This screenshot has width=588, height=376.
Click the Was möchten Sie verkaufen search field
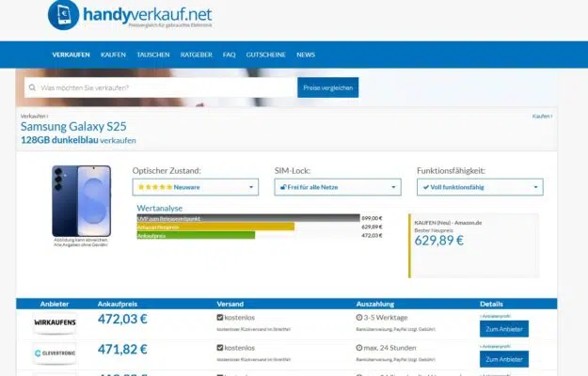(x=161, y=87)
